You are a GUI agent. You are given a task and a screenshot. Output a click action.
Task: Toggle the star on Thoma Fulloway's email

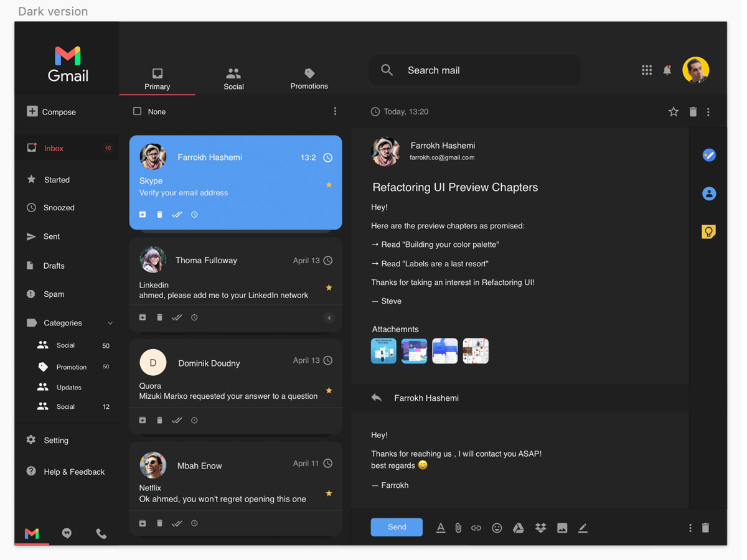[x=329, y=287]
